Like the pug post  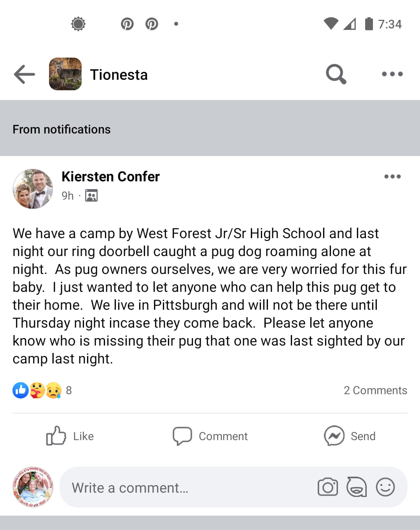(x=70, y=436)
